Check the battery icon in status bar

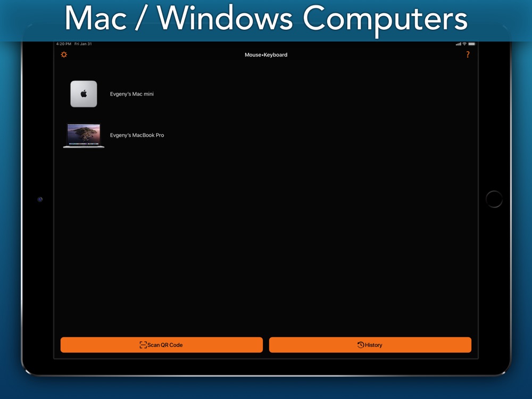click(472, 44)
